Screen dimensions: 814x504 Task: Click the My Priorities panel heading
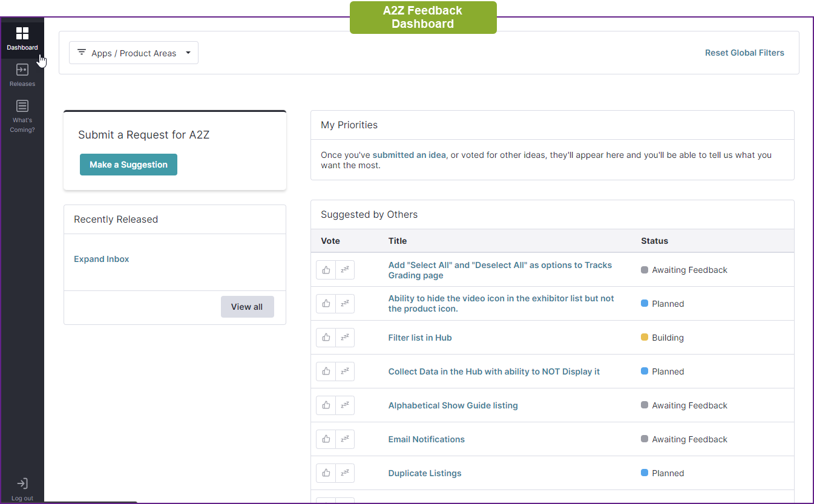[x=349, y=125]
